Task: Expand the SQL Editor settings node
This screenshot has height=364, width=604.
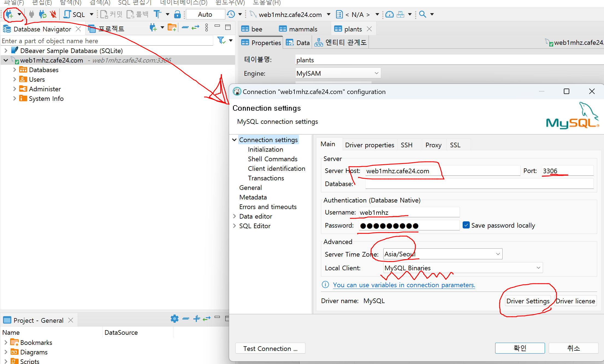Action: coord(234,226)
